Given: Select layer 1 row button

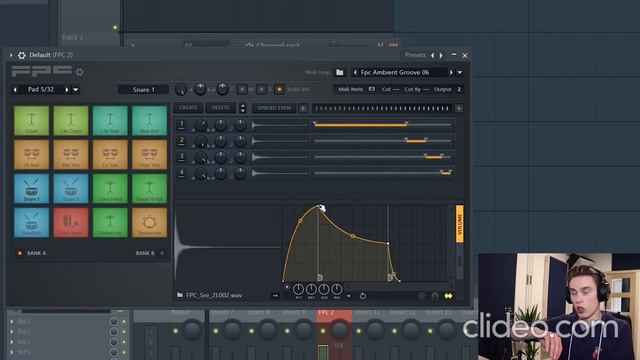Looking at the screenshot, I should pyautogui.click(x=182, y=124).
